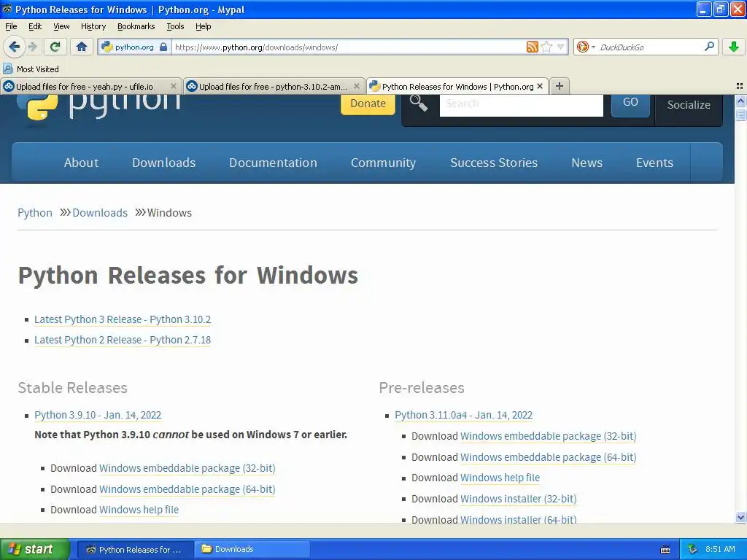The height and width of the screenshot is (560, 747).
Task: Download pre-release Windows installer (32-bit)
Action: point(519,499)
